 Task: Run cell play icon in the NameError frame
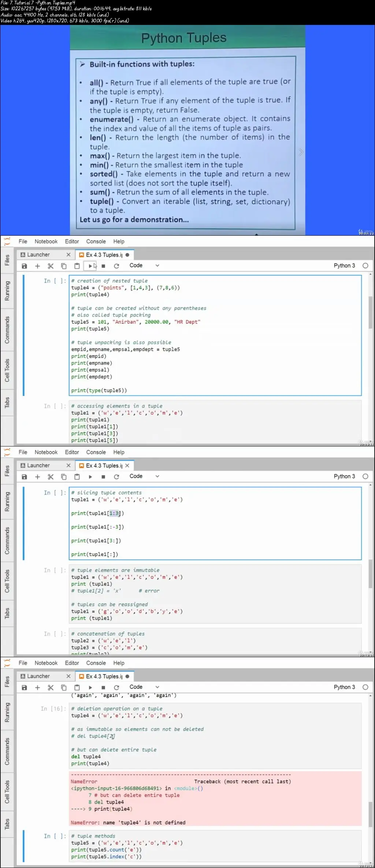point(90,688)
